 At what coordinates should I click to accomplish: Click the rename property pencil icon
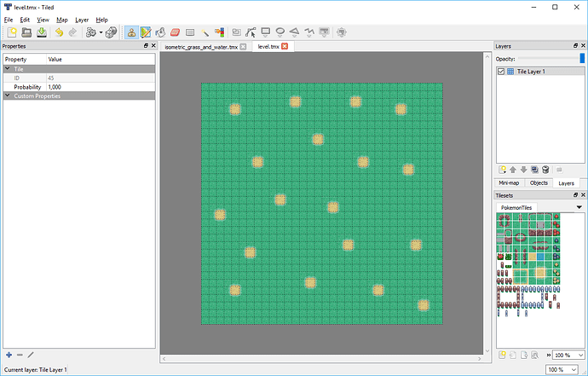31,355
